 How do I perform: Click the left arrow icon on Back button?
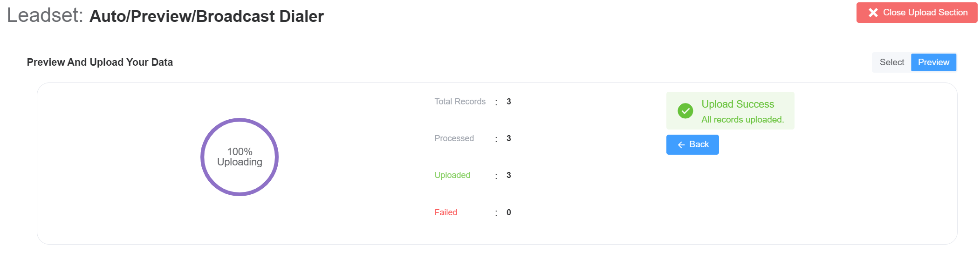(681, 145)
